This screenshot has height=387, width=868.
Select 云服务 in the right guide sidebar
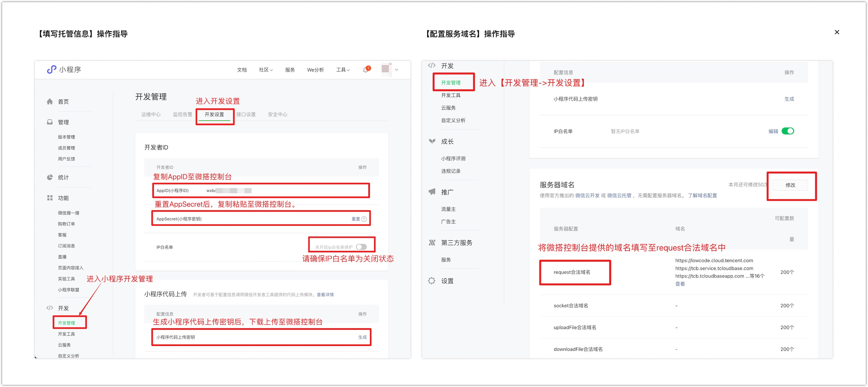pos(448,108)
